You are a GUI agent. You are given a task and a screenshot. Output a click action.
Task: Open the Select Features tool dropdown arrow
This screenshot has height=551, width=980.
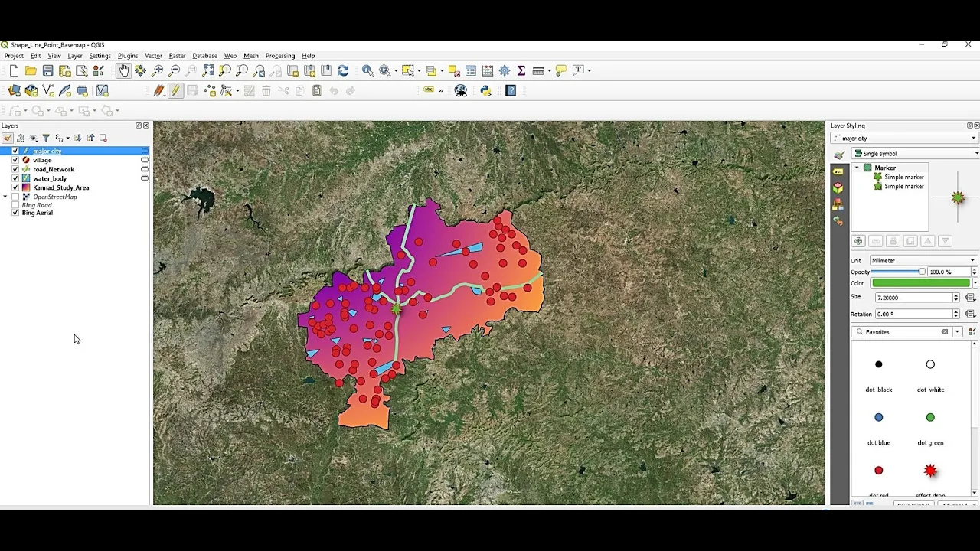[x=419, y=70]
